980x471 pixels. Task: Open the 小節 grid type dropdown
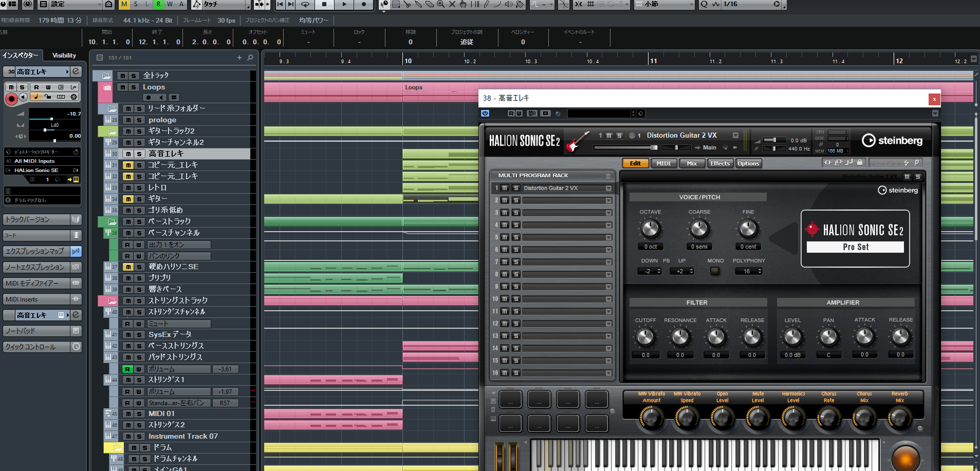[x=663, y=4]
